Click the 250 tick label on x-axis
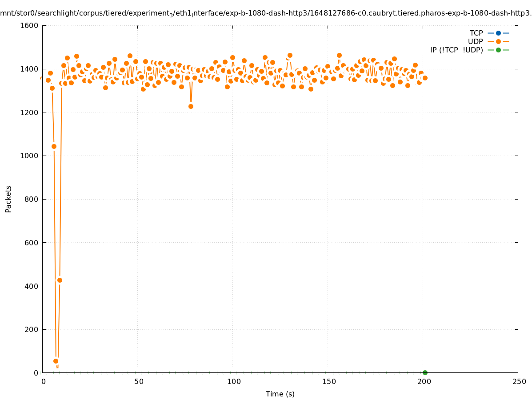The image size is (532, 400). coord(519,381)
